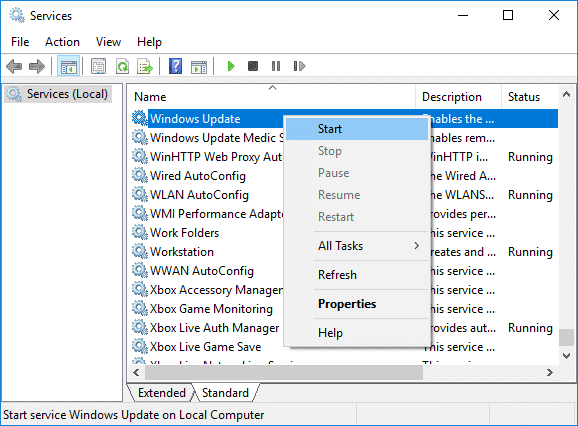Toggle Show/Hide Console Tree icon
This screenshot has width=578, height=426.
[x=69, y=66]
